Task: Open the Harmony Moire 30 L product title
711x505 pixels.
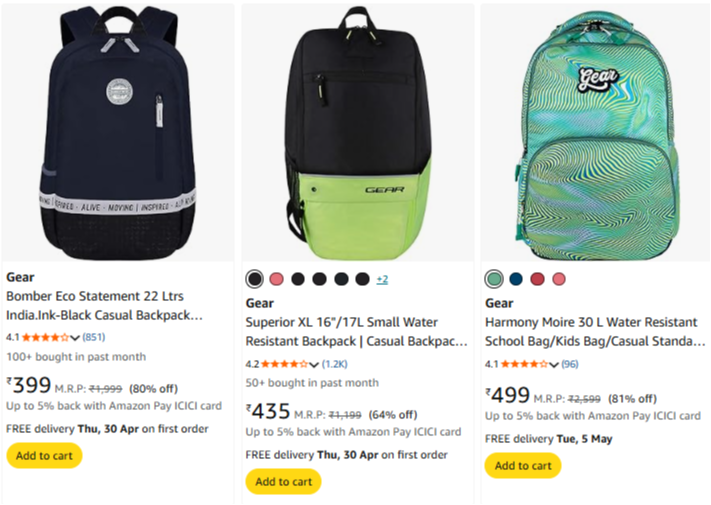Action: click(x=595, y=332)
